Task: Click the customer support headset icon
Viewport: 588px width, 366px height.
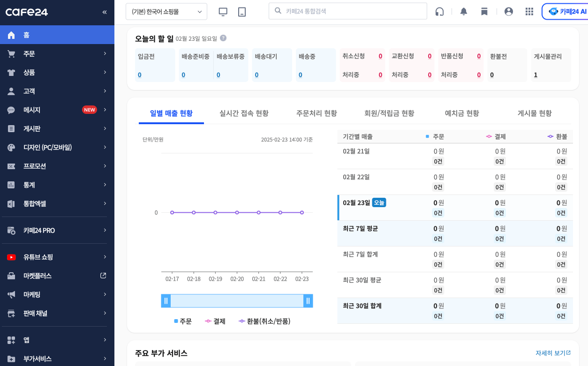Action: point(439,12)
